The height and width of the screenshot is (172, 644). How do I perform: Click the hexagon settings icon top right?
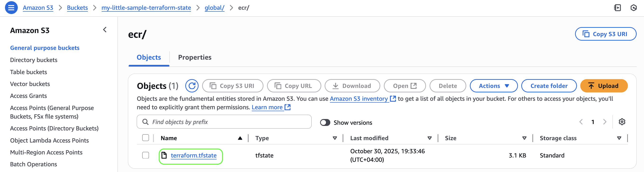pos(633,8)
